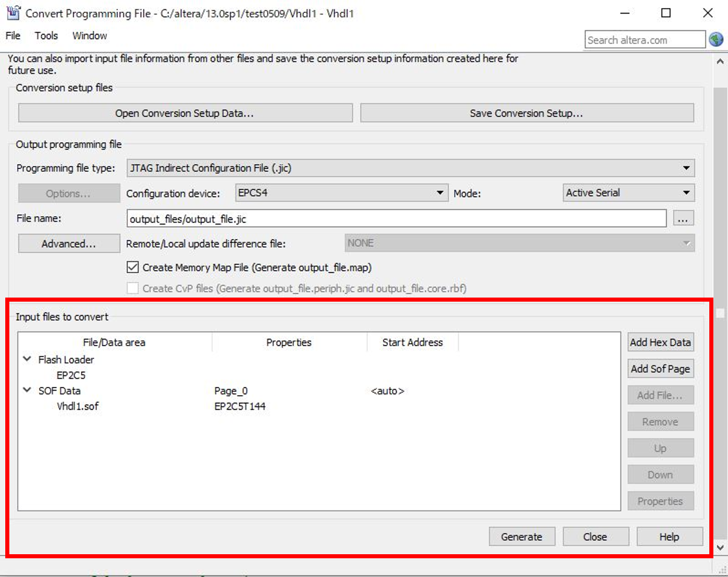This screenshot has height=577, width=728.
Task: Click the File name input field
Action: tap(396, 219)
